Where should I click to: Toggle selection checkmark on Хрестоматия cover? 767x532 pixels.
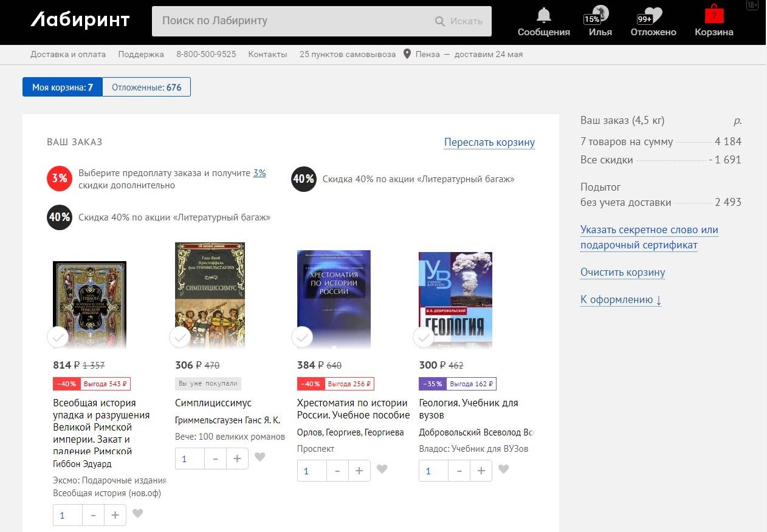(x=302, y=337)
